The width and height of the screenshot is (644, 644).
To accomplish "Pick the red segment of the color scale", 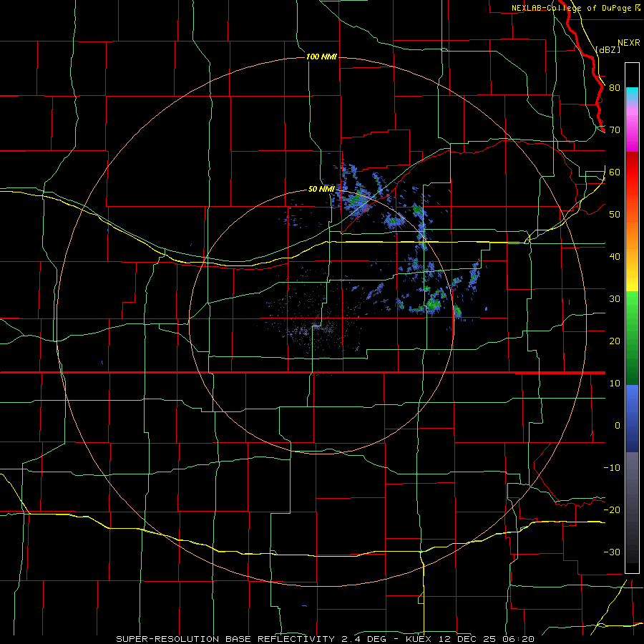I will pos(632,172).
